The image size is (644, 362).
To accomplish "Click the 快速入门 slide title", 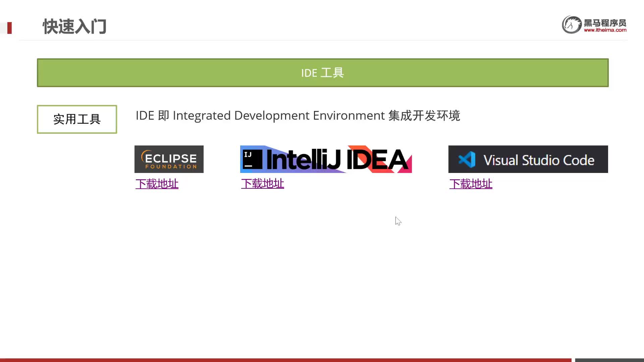I will (74, 26).
